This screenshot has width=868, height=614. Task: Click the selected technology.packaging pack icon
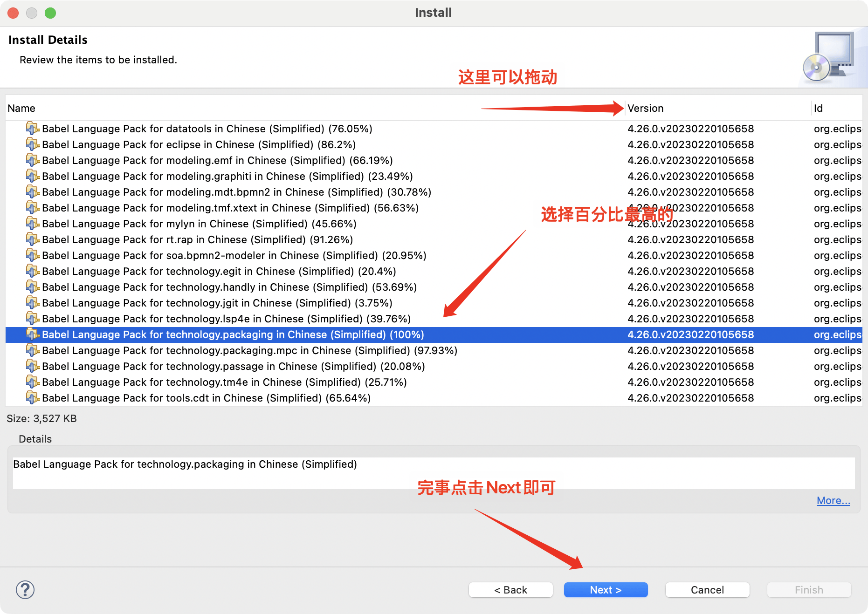pos(32,334)
